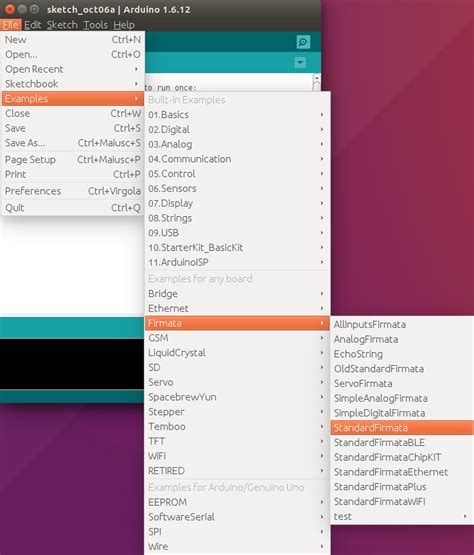The image size is (474, 555).
Task: Expand the 06.Sensors examples submenu
Action: (237, 188)
